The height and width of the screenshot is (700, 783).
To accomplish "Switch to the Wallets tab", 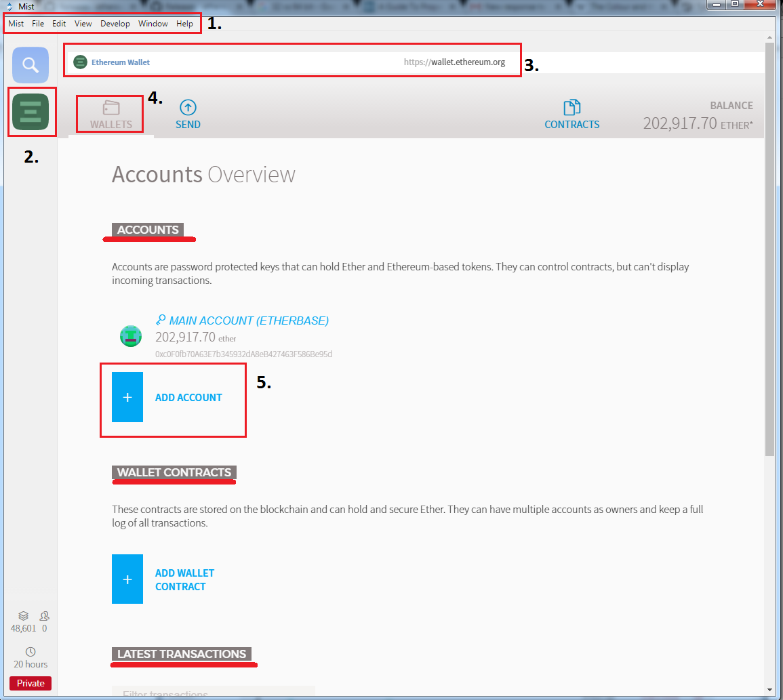I will pyautogui.click(x=111, y=115).
